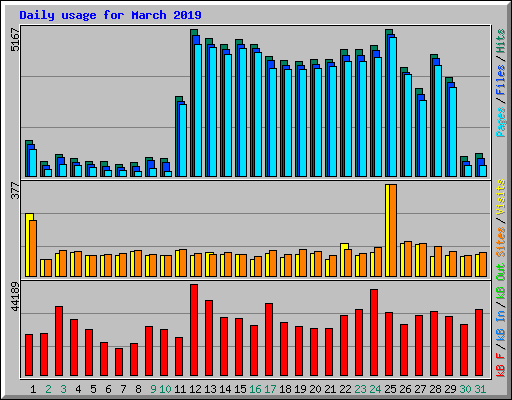Click day 11 on the x-axis
Screen dimensions: 512x400
180,389
